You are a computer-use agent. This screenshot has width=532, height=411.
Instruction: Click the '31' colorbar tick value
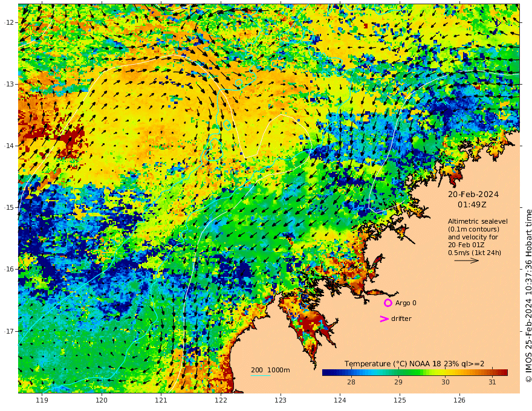(492, 382)
